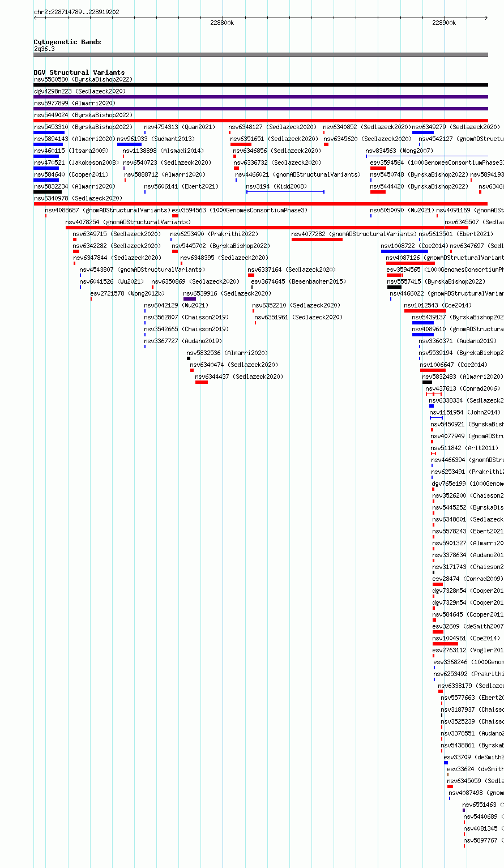Click the red bar under nsv1012543
Screen dimensions: 504x868
pos(425,311)
